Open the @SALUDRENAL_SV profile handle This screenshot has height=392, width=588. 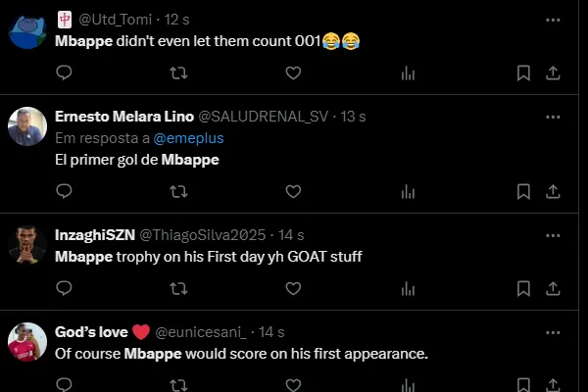(x=263, y=117)
